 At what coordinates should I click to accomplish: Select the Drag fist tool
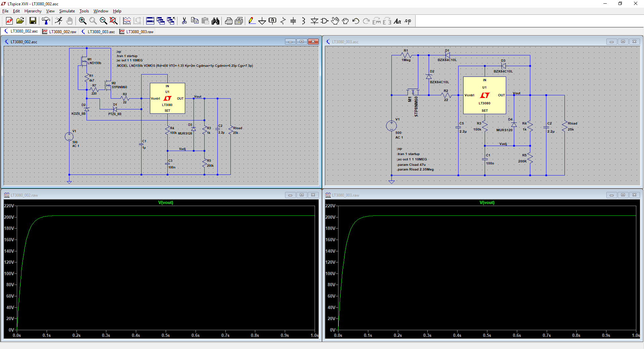pos(345,21)
